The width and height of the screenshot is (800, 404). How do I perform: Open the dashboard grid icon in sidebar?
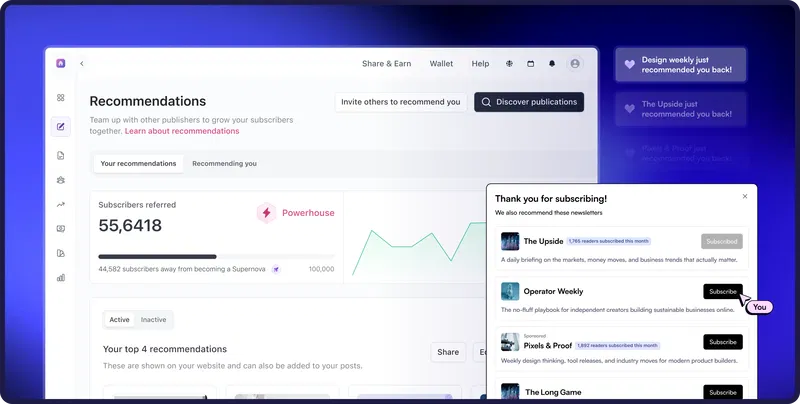(x=61, y=97)
